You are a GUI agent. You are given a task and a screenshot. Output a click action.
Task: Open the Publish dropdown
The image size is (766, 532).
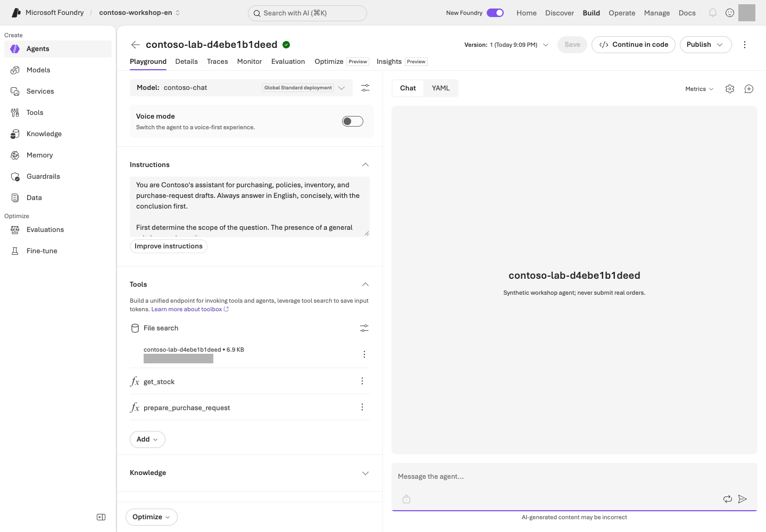point(705,45)
